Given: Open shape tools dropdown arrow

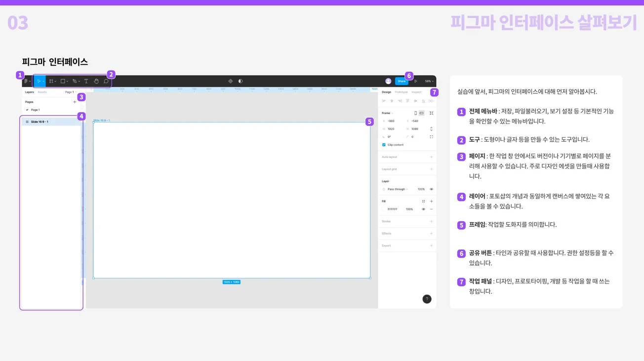Looking at the screenshot, I should pos(67,81).
